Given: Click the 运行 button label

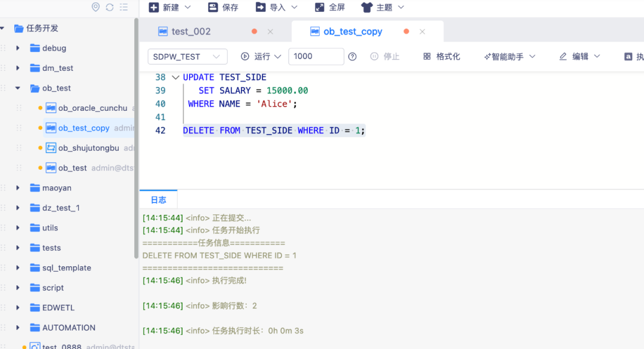Looking at the screenshot, I should (262, 57).
